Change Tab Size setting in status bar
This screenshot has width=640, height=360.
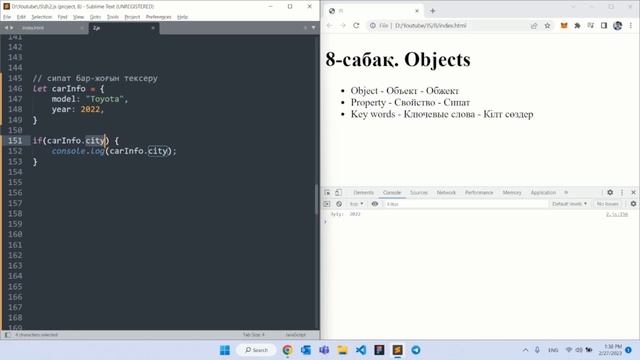[x=253, y=335]
